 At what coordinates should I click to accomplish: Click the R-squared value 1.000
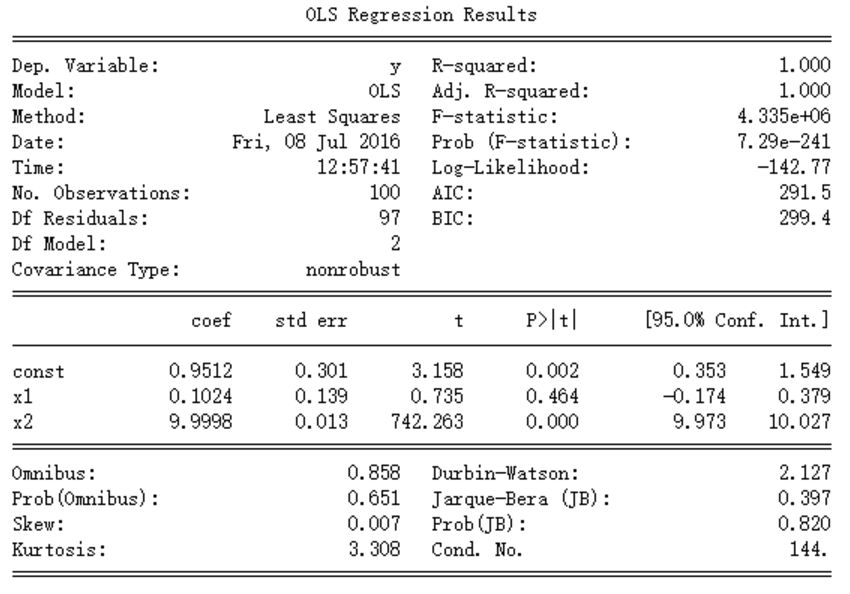pos(808,67)
